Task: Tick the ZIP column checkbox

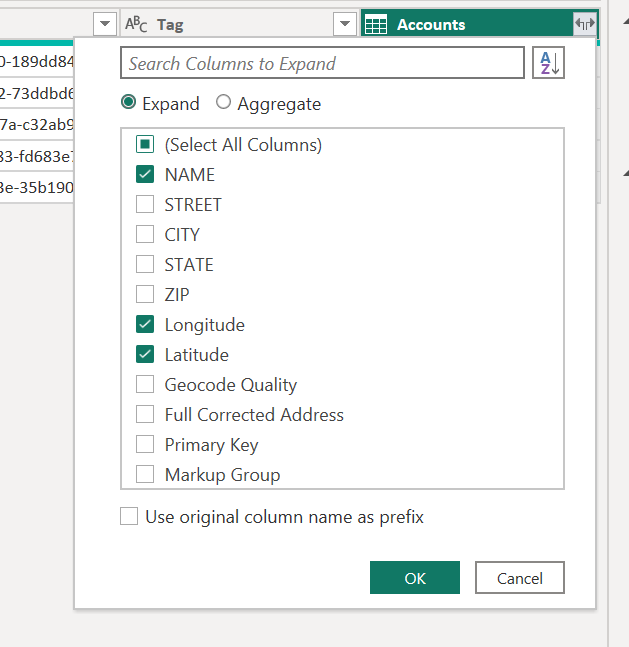Action: (145, 295)
